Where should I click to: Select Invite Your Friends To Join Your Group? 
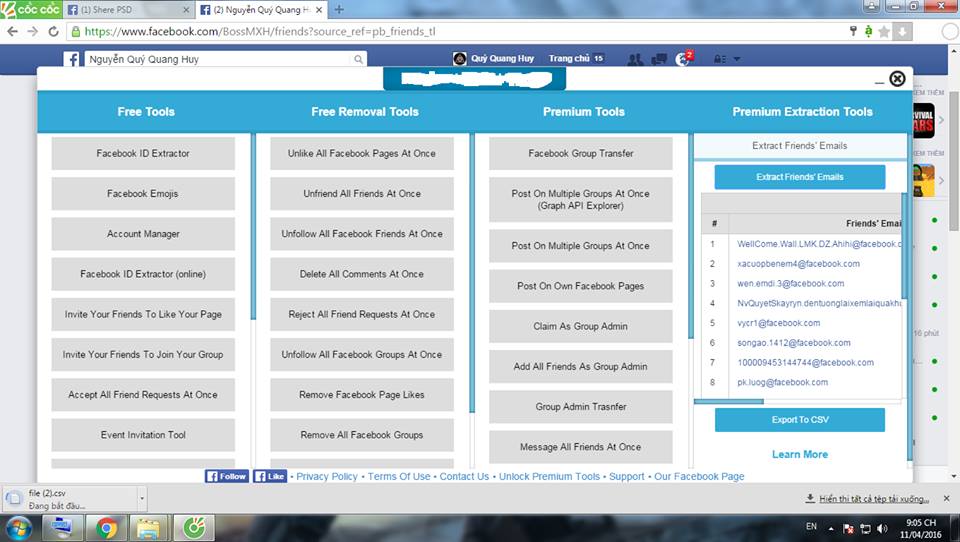(x=143, y=355)
